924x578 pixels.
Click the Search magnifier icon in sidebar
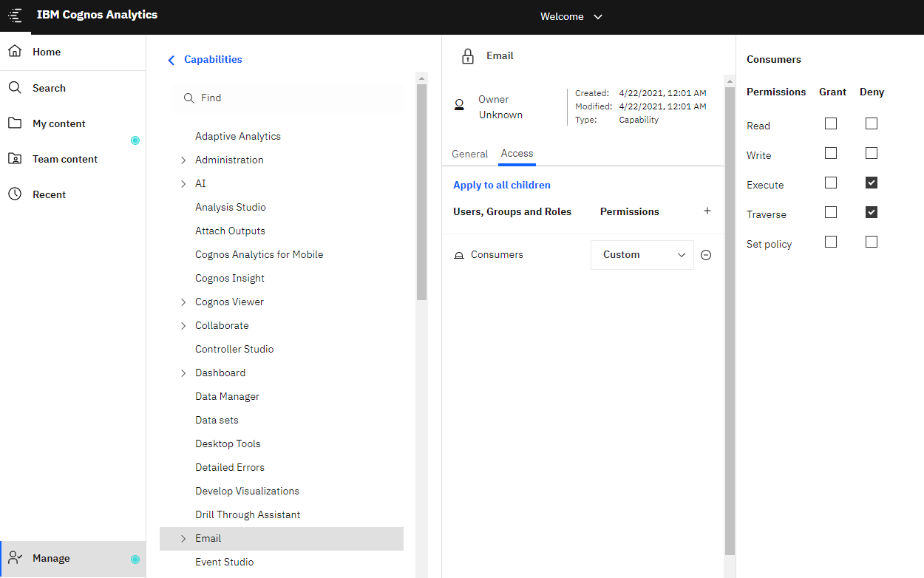(x=15, y=88)
